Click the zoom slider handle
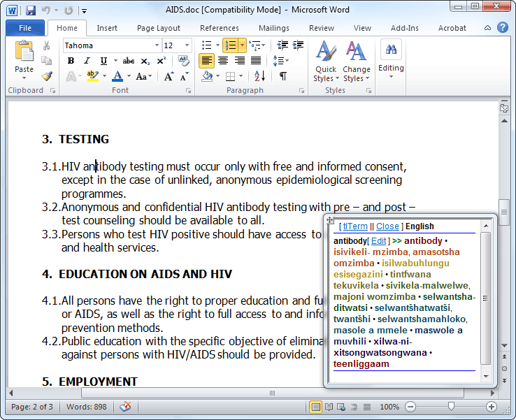 click(451, 407)
